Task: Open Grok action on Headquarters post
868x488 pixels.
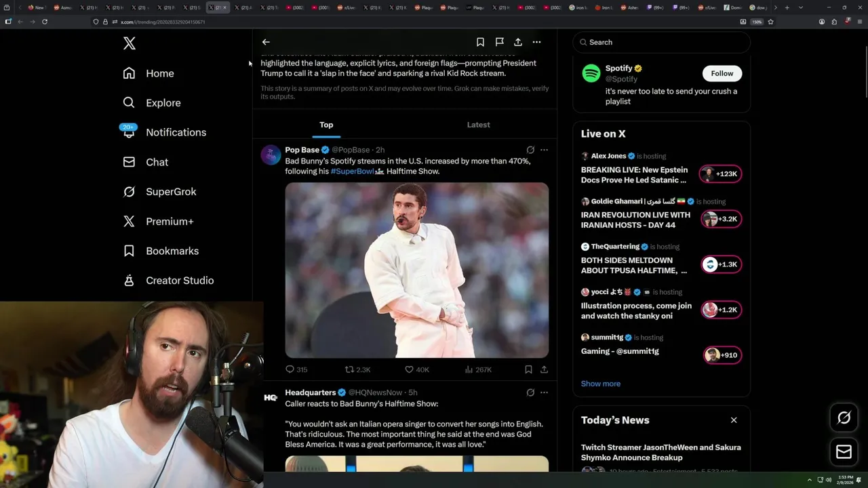Action: (530, 392)
